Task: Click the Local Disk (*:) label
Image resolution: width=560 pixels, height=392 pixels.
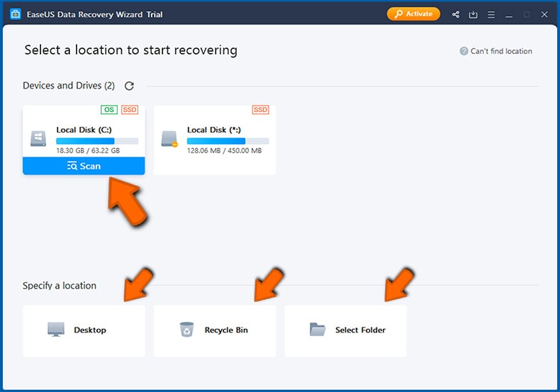Action: click(x=214, y=130)
